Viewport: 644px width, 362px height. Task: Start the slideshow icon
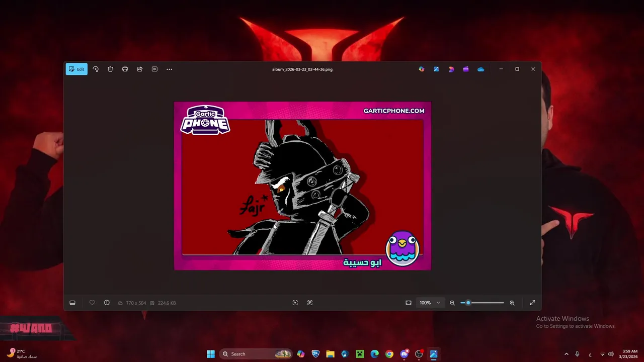(x=154, y=69)
